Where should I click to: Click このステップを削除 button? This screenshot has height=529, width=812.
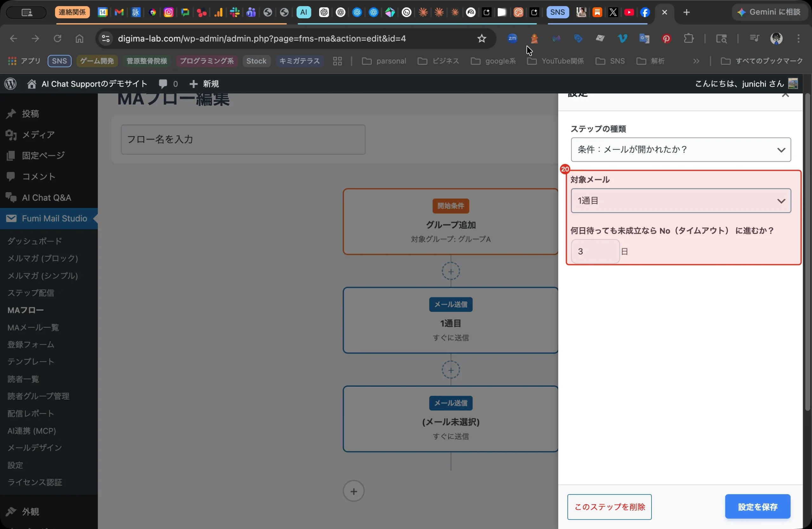point(609,507)
